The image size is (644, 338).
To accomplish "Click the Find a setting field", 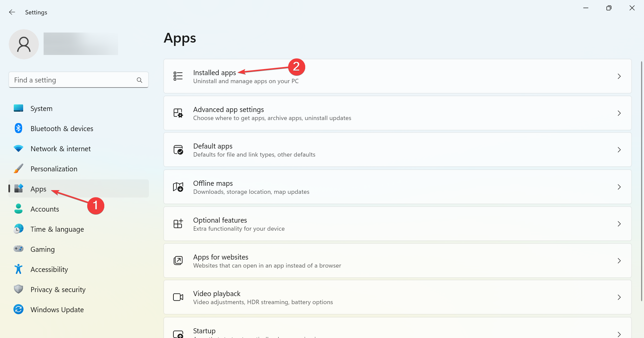I will pyautogui.click(x=78, y=80).
